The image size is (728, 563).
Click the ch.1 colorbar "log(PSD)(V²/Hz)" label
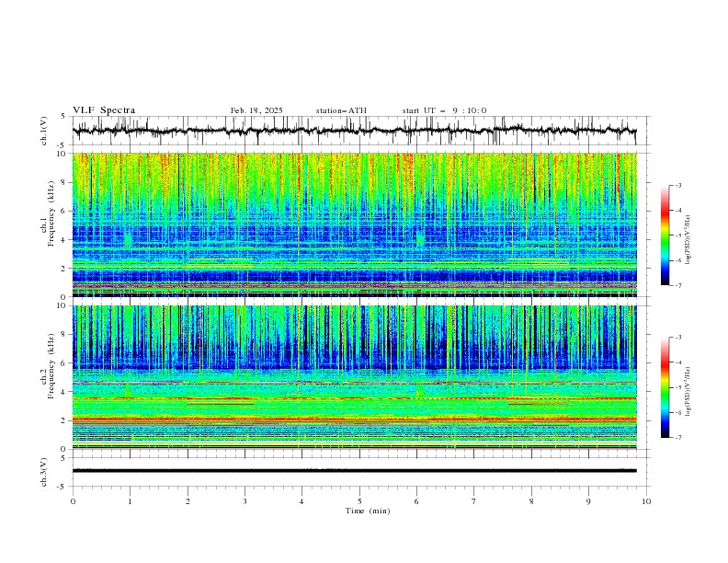coord(688,240)
